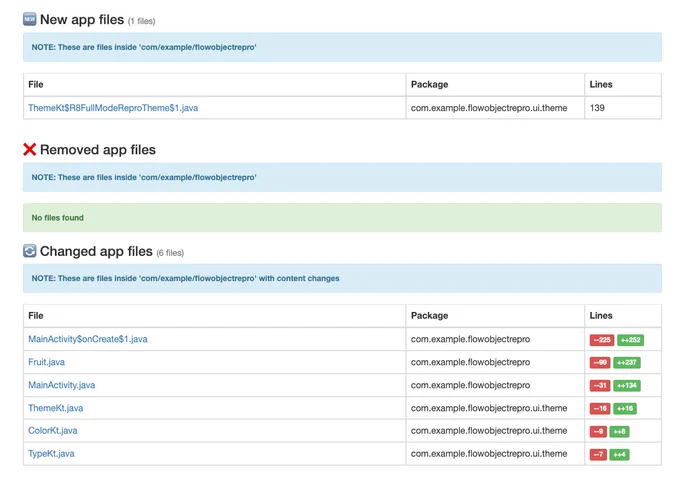Click the Lines column header in New files table

pyautogui.click(x=601, y=85)
